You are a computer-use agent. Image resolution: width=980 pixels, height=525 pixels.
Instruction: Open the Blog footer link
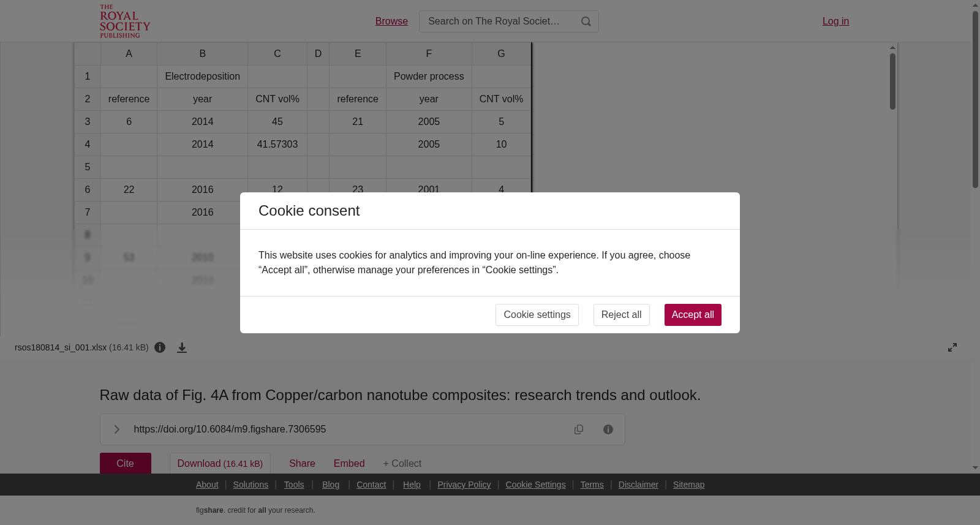pyautogui.click(x=331, y=485)
